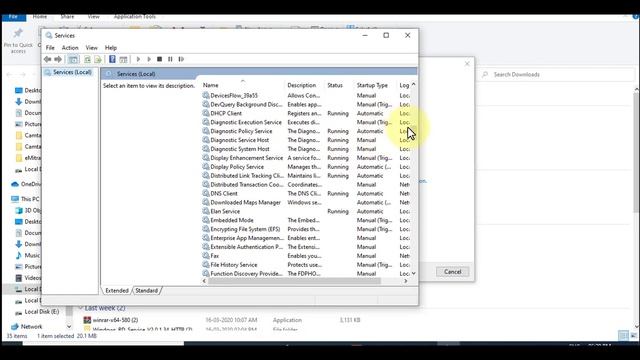Click the services list scroll-down arrow
This screenshot has height=360, width=640.
point(413,273)
